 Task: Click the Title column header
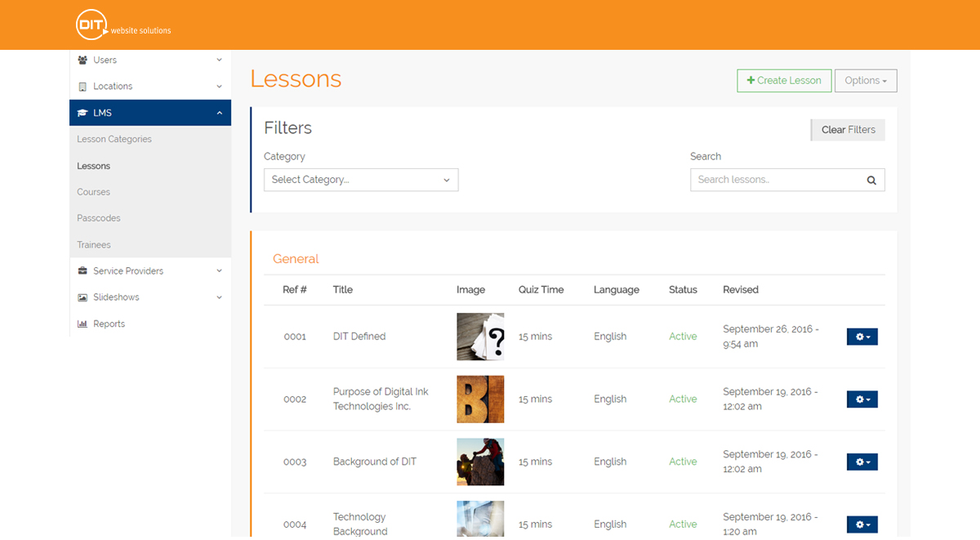click(343, 290)
